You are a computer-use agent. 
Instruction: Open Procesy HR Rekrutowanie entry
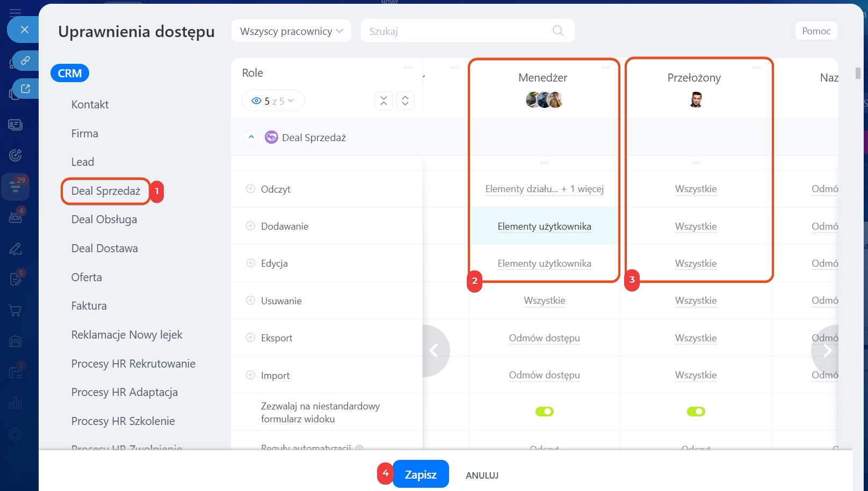point(133,364)
